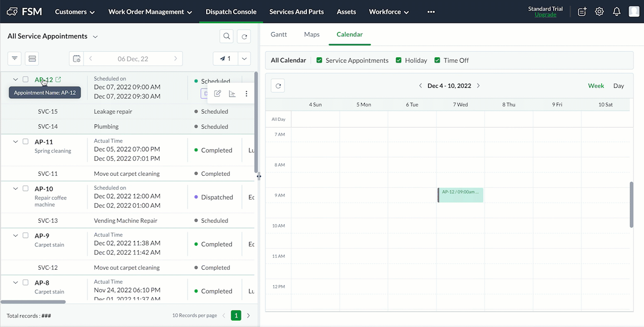The image size is (644, 327).
Task: Open the quick create plus icon
Action: (x=582, y=12)
